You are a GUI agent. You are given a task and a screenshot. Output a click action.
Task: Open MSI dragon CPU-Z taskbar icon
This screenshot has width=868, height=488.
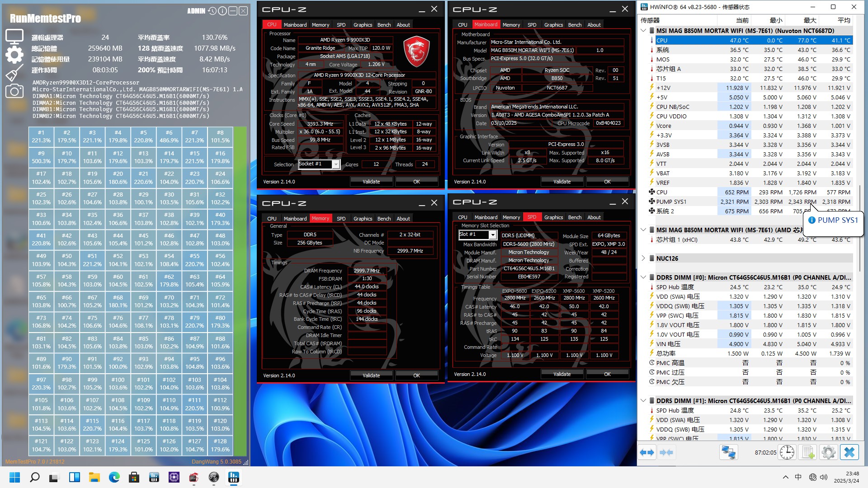pyautogui.click(x=193, y=477)
